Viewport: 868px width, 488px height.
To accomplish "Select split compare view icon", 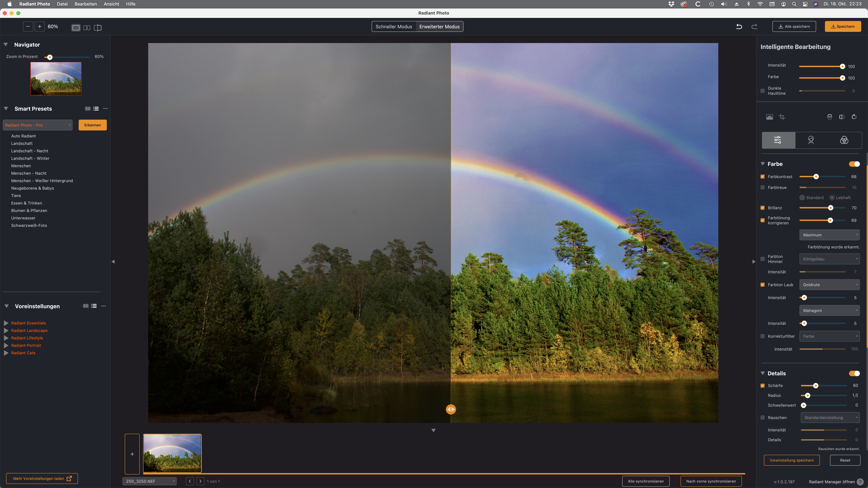I will (x=97, y=28).
